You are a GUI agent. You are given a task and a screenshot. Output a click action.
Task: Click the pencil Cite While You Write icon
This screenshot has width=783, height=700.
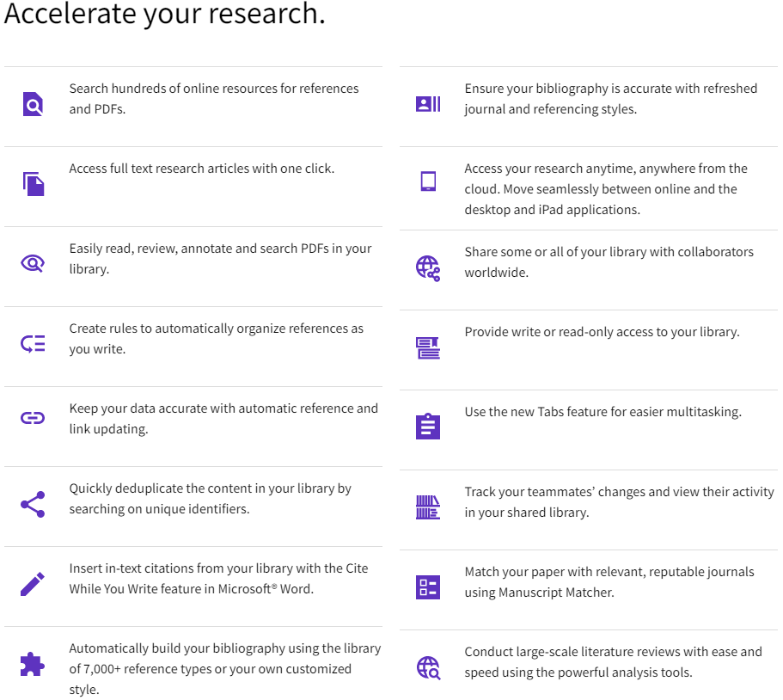tap(33, 585)
